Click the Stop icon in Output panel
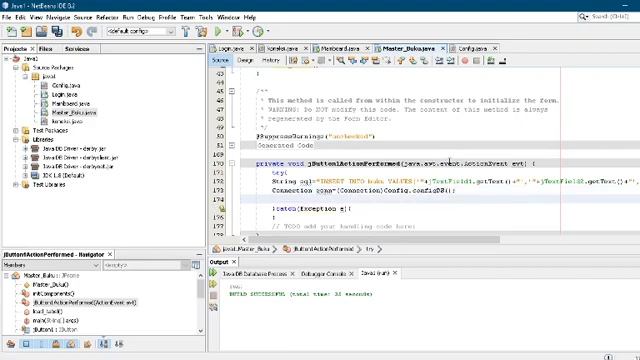The width and height of the screenshot is (640, 360). pos(213,296)
